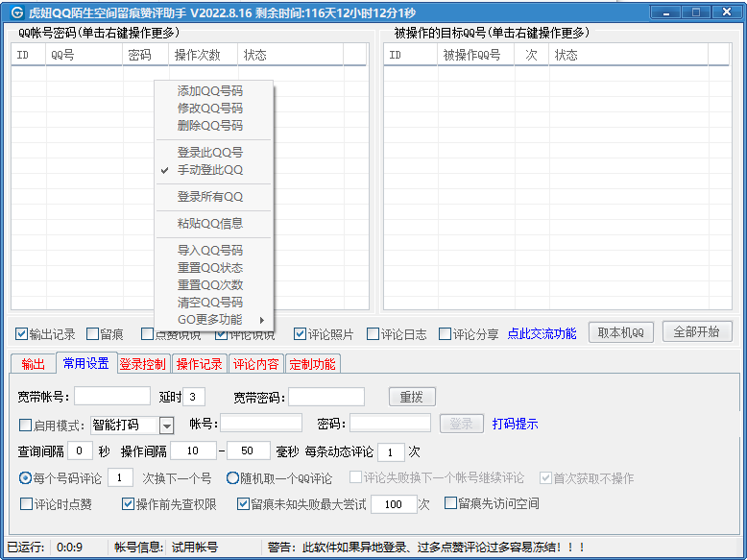
Task: Click the 每个号码评论 count field
Action: click(121, 477)
